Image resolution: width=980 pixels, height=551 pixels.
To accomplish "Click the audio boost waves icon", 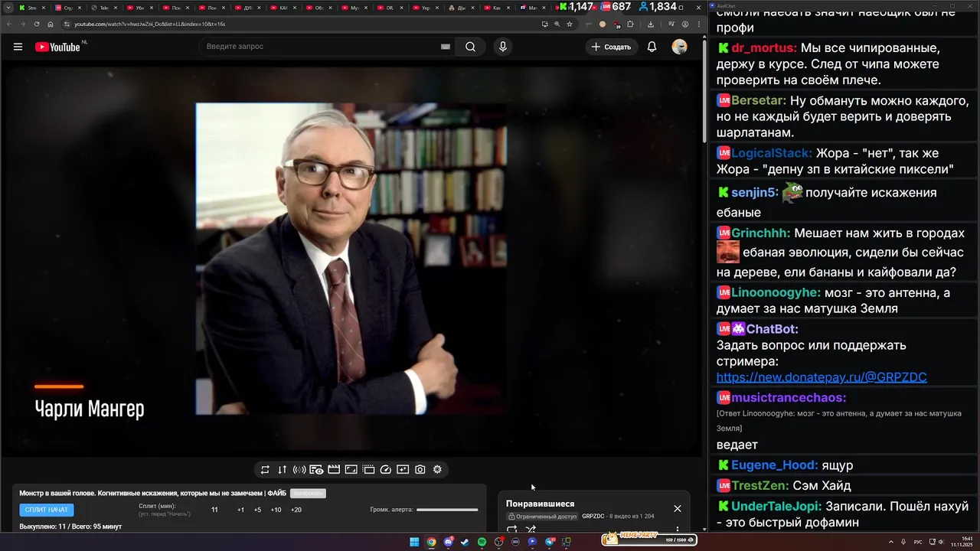I will [299, 470].
